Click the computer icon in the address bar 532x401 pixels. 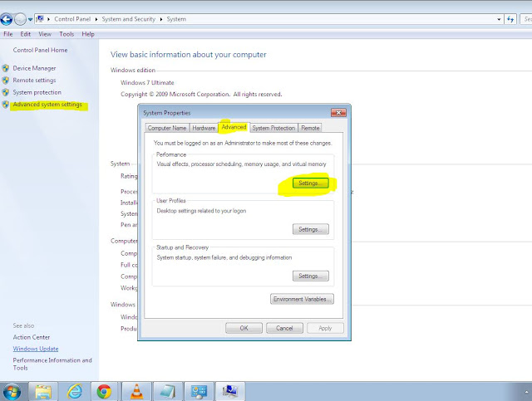pos(40,19)
